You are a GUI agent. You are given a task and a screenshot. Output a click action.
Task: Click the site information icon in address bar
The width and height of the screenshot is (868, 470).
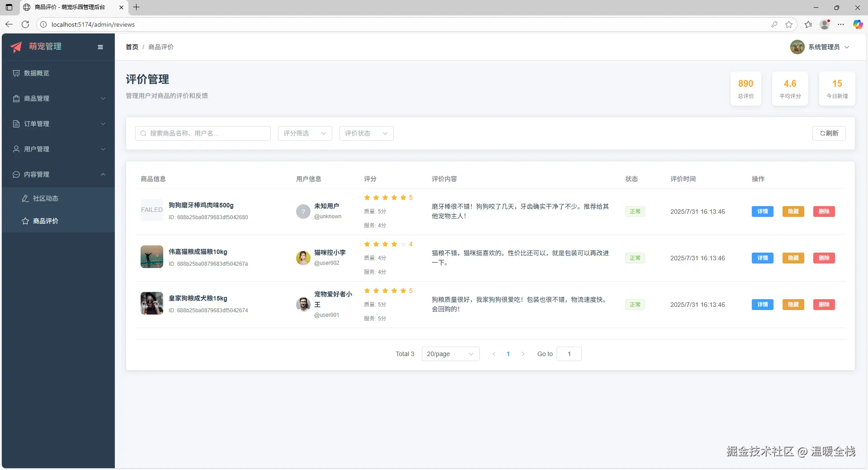click(43, 24)
